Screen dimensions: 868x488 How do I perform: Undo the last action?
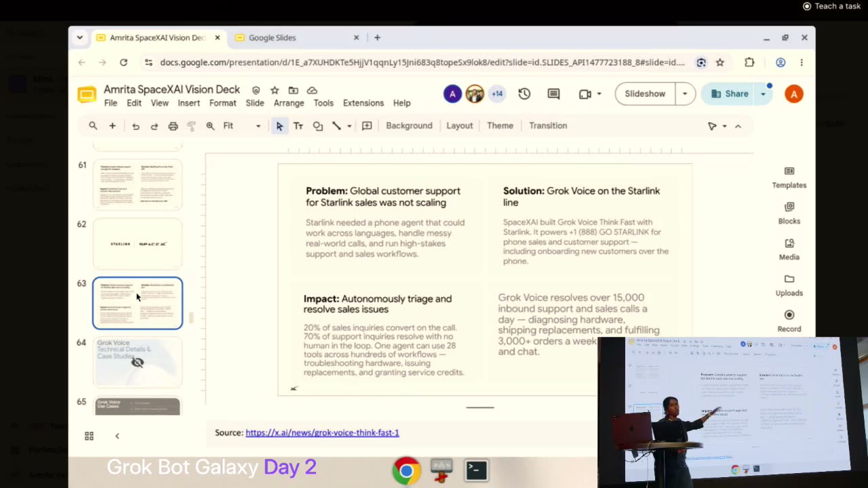tap(136, 126)
